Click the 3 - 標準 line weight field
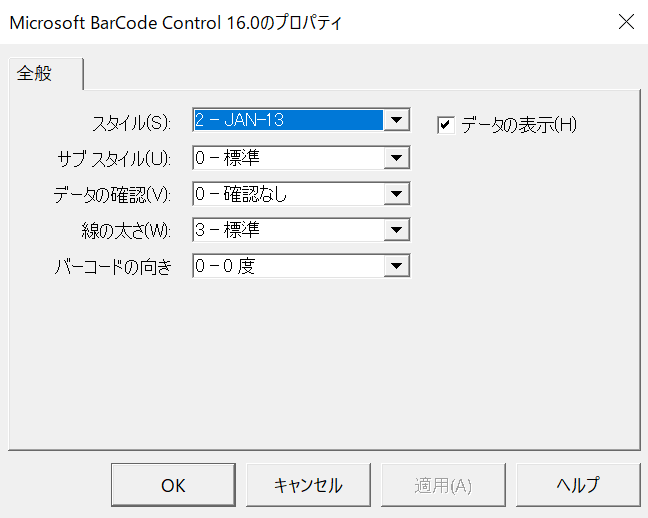This screenshot has width=648, height=518. click(x=288, y=229)
